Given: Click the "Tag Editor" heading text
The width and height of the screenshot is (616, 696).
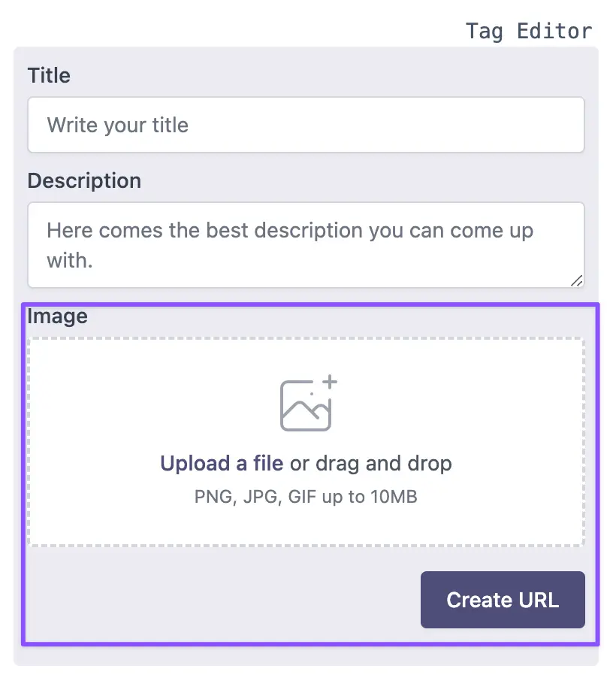Looking at the screenshot, I should point(528,32).
